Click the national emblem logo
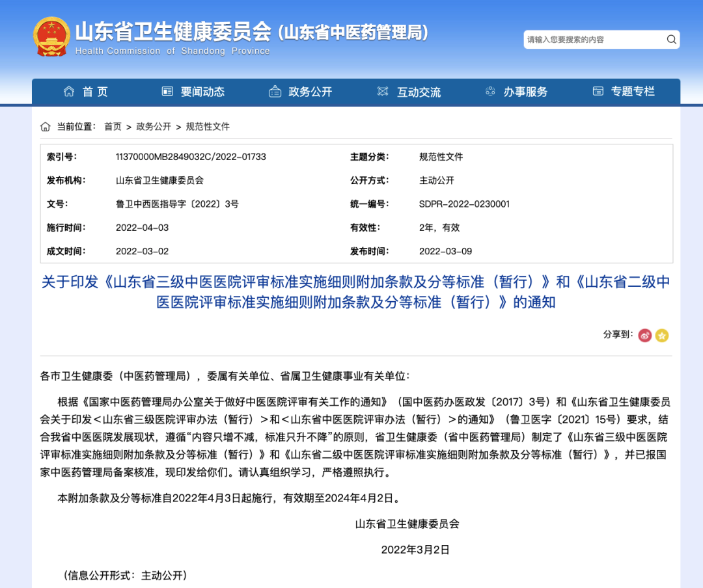703x588 pixels. pyautogui.click(x=51, y=36)
